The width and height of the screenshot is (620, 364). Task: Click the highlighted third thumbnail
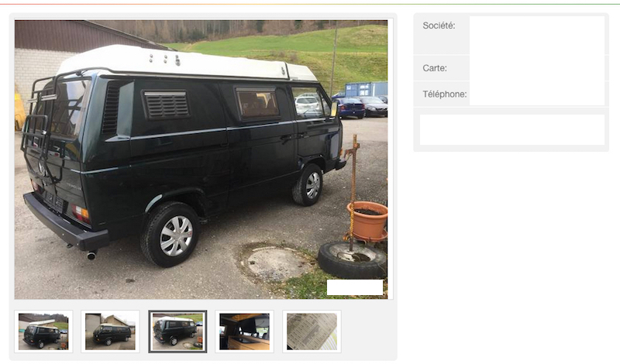pos(177,331)
